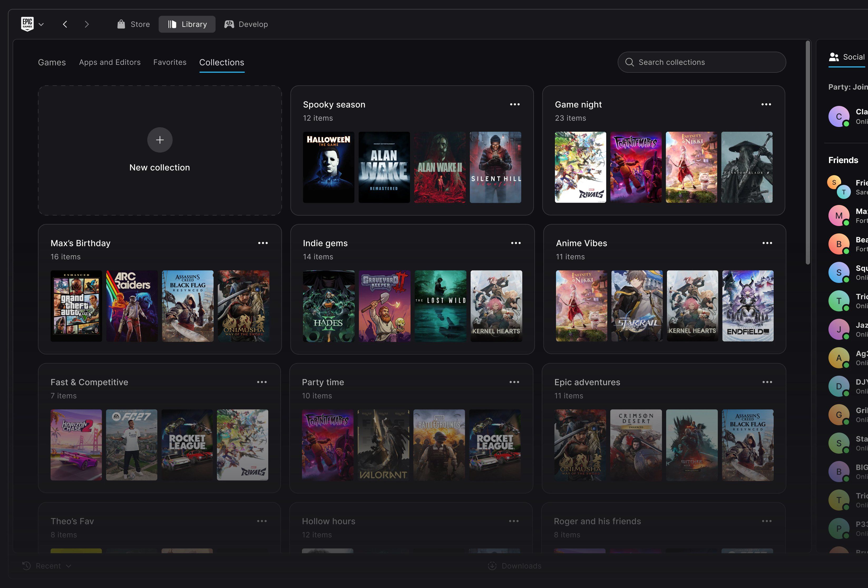Select Honkai Star Rail cover
This screenshot has width=868, height=588.
click(637, 306)
